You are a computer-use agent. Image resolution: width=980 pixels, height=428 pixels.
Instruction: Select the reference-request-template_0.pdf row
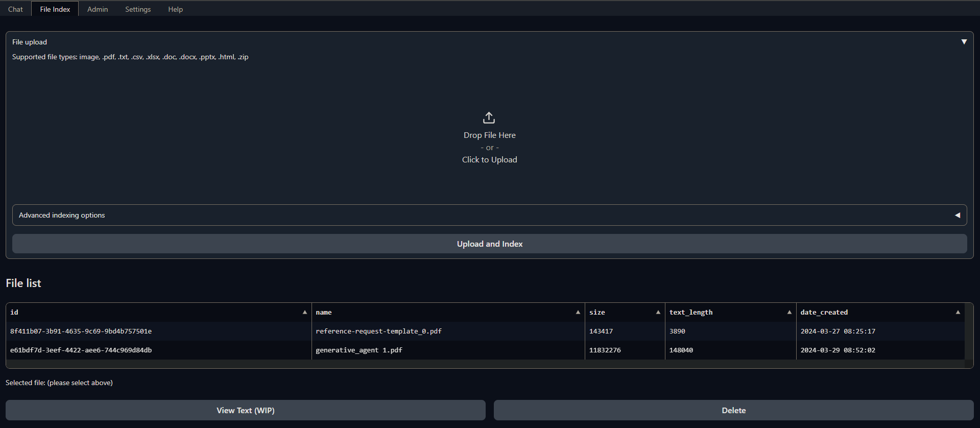coord(378,331)
